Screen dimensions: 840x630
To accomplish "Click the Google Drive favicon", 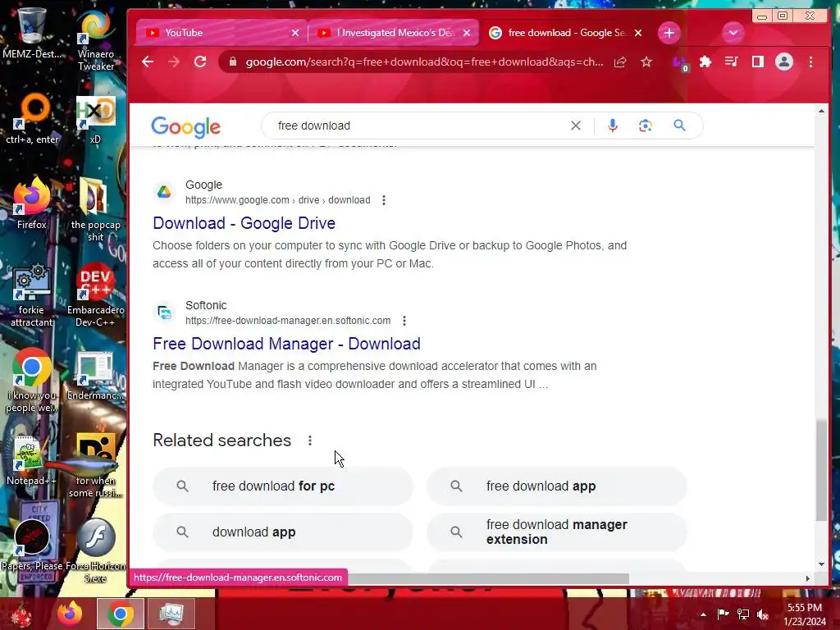I will (164, 192).
